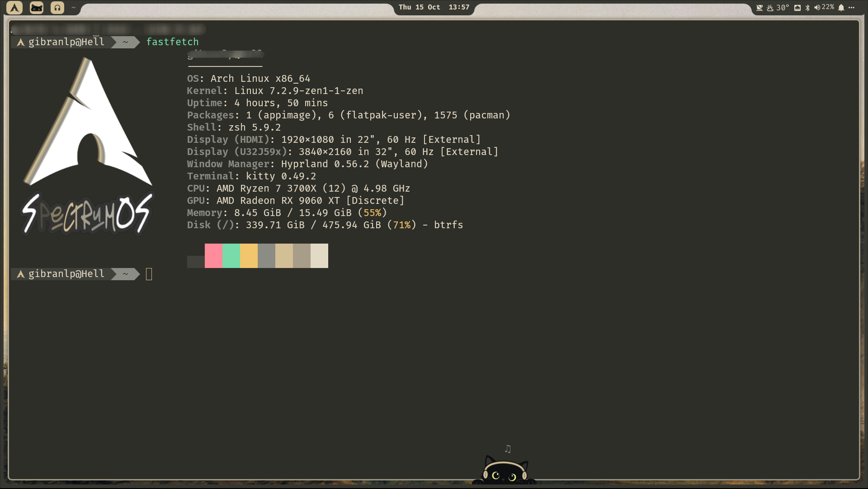Open the Bluetooth icon in the tray

coord(807,8)
